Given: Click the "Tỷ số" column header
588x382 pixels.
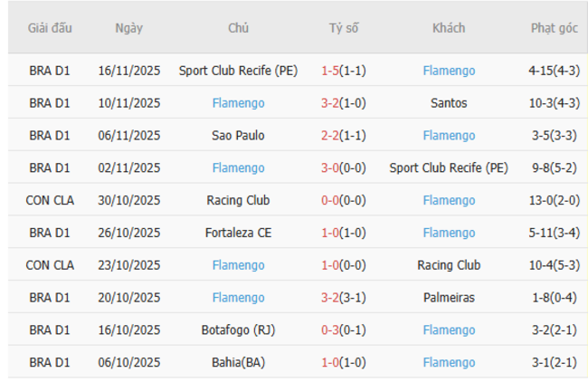Looking at the screenshot, I should (344, 28).
